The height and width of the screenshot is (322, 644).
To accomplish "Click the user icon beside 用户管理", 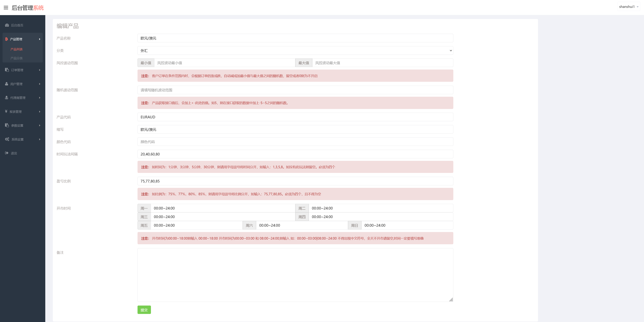I will pyautogui.click(x=7, y=84).
